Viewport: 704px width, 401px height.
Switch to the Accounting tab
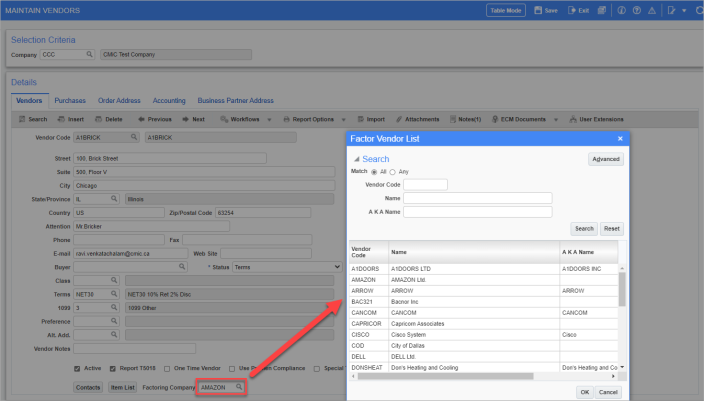(x=169, y=101)
